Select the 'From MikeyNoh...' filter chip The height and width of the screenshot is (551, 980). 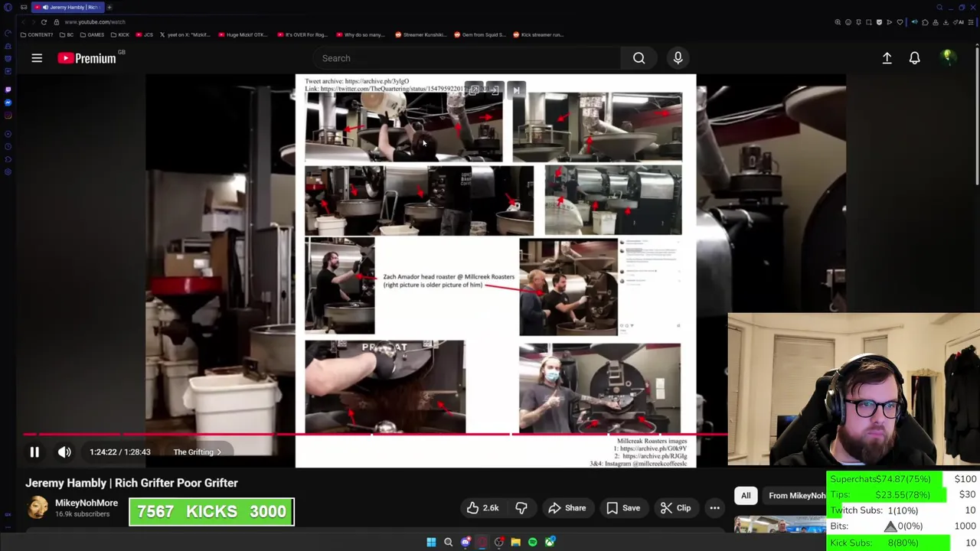point(796,496)
